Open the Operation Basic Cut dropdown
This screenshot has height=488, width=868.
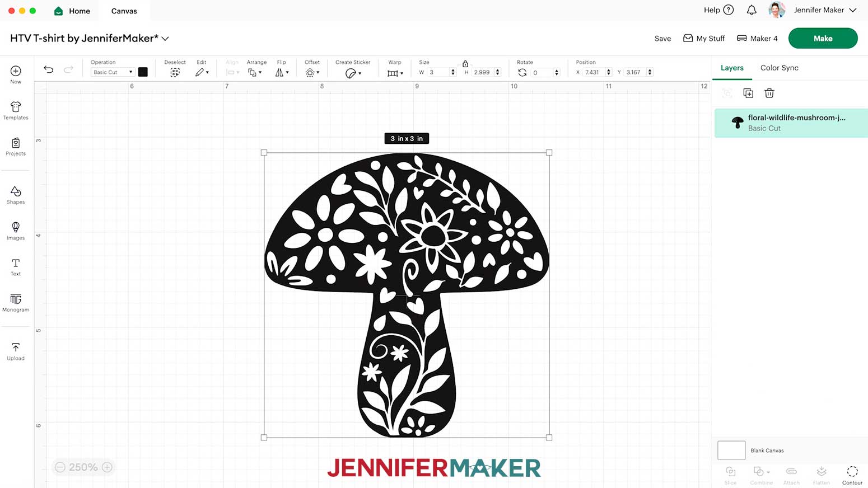pos(112,72)
